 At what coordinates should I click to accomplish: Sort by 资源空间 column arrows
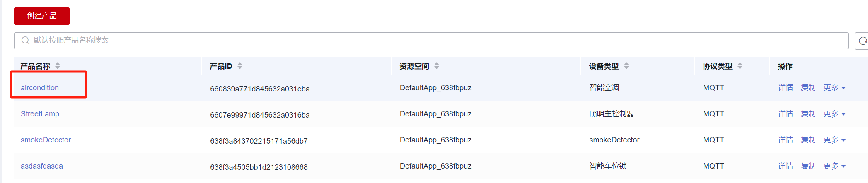point(437,66)
